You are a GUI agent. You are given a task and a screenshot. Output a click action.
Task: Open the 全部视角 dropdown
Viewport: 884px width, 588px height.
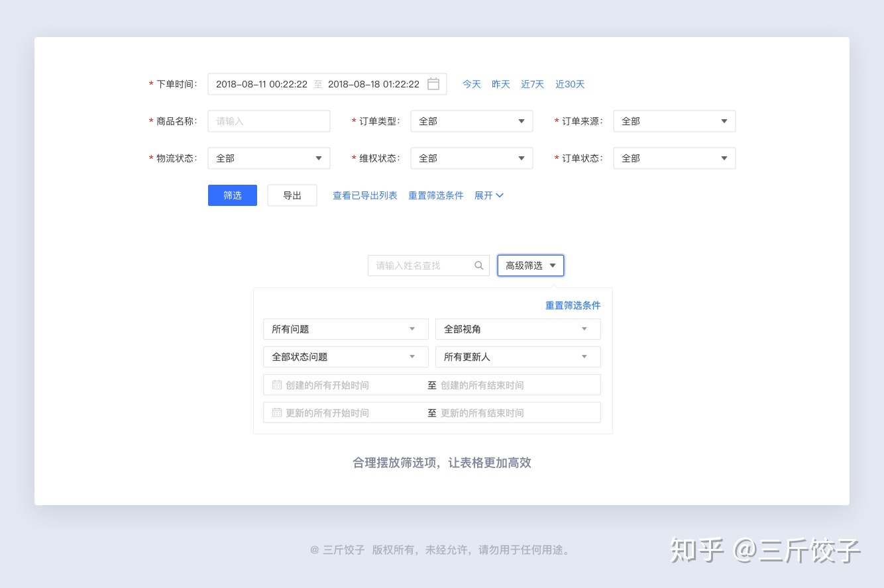(x=518, y=329)
